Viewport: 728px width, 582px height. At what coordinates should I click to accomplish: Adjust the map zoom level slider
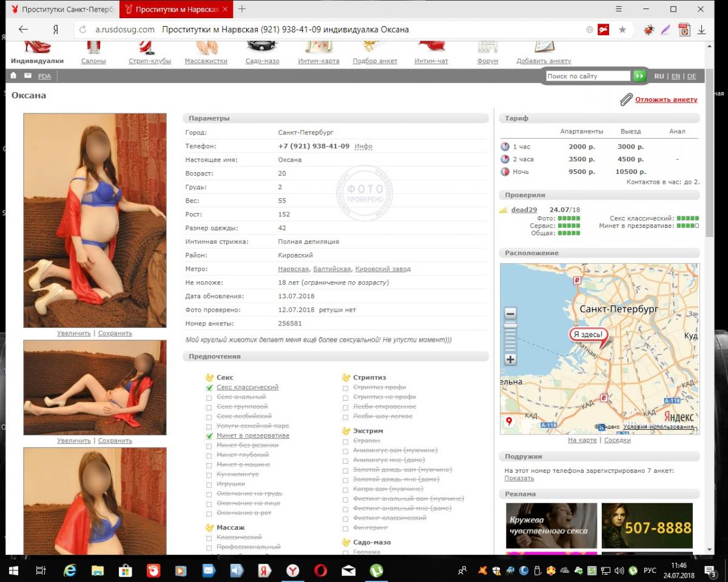pos(510,326)
